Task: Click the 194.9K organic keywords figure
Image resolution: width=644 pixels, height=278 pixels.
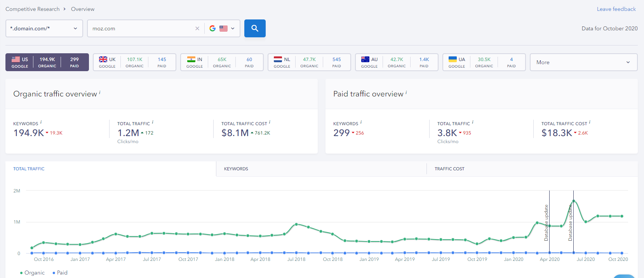Action: point(29,133)
